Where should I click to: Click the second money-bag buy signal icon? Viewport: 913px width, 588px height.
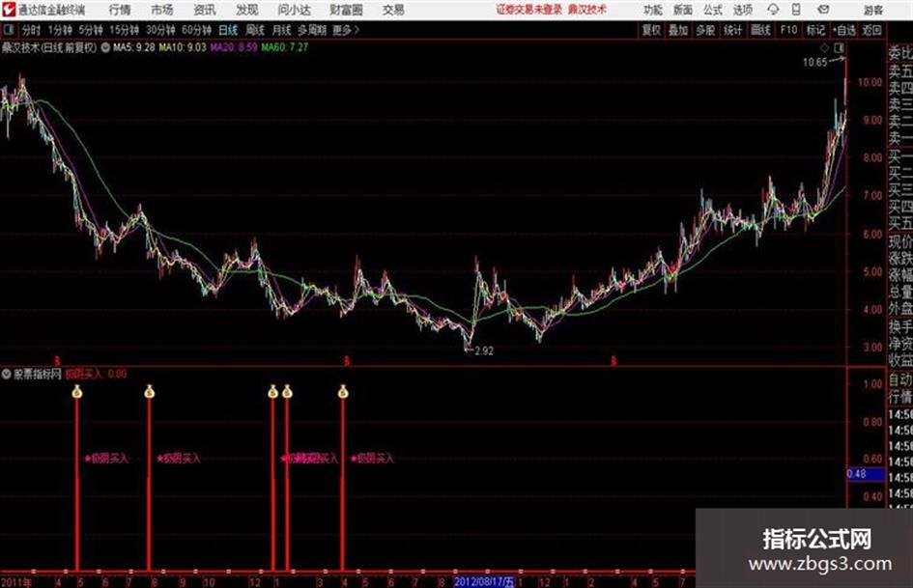click(149, 392)
